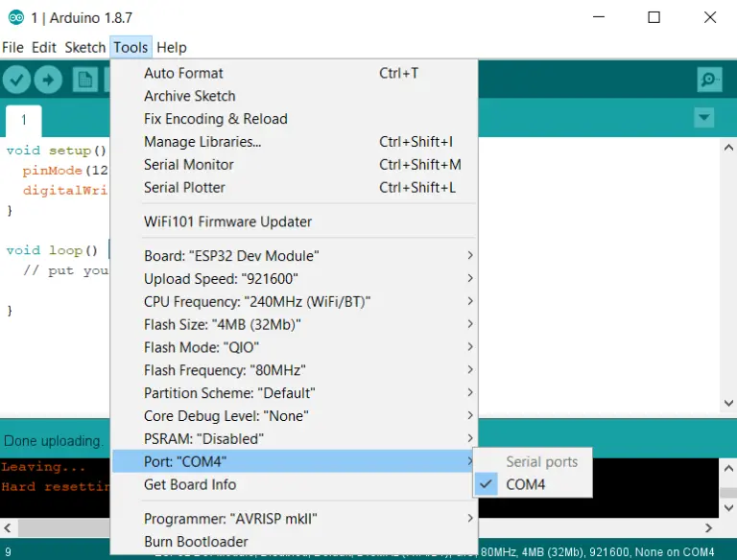Open the File menu

pyautogui.click(x=12, y=47)
